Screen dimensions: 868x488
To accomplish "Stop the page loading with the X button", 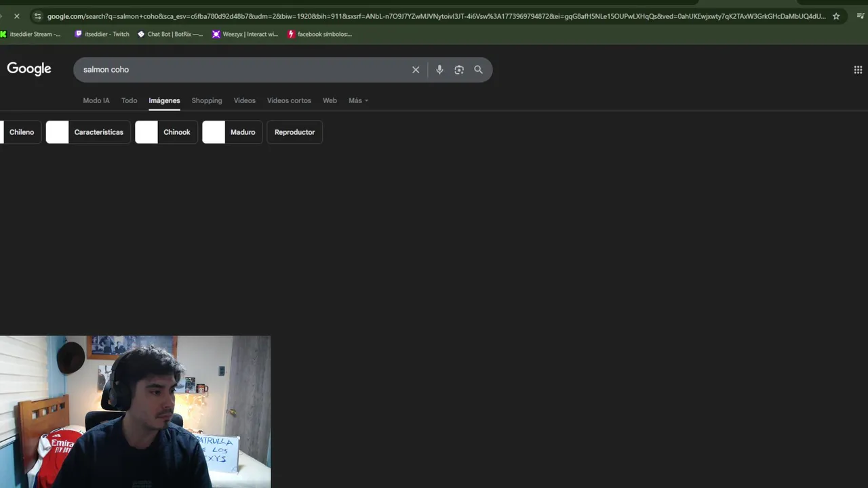I will tap(17, 16).
